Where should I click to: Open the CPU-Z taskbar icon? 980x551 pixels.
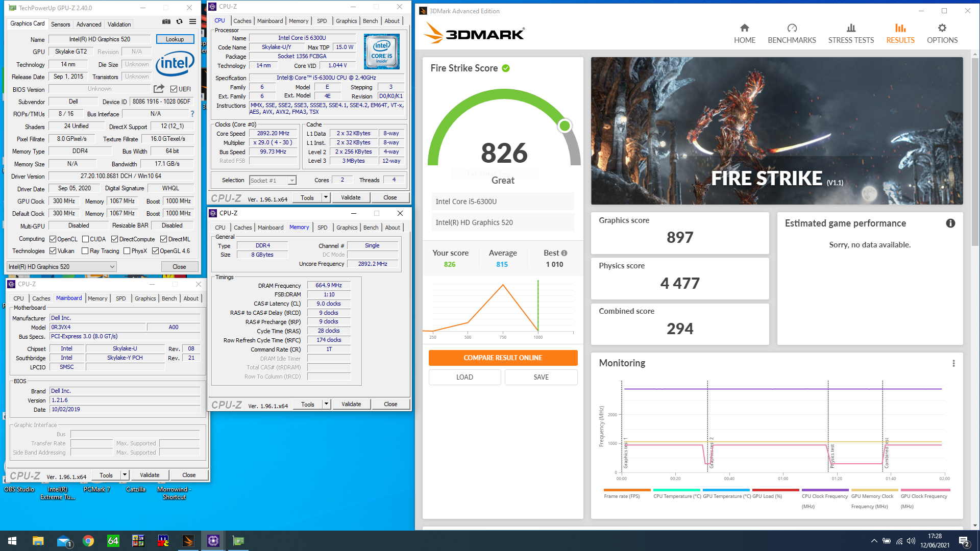point(213,541)
